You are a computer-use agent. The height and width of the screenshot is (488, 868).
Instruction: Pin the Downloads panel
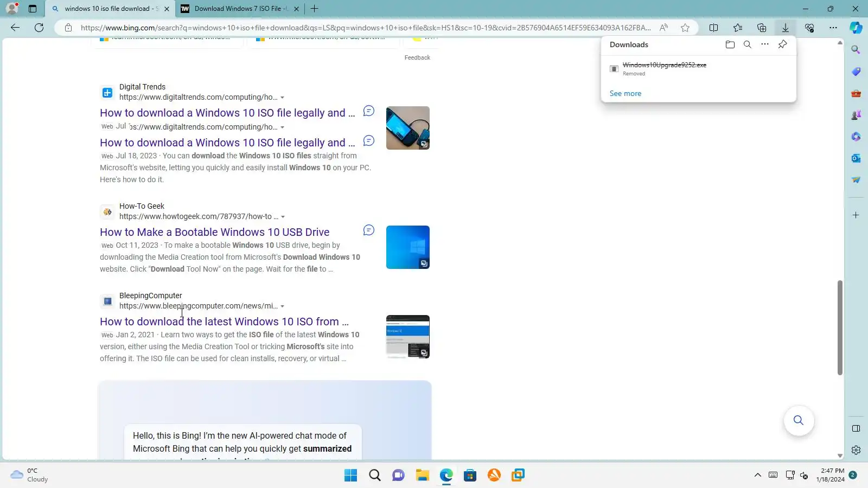782,44
